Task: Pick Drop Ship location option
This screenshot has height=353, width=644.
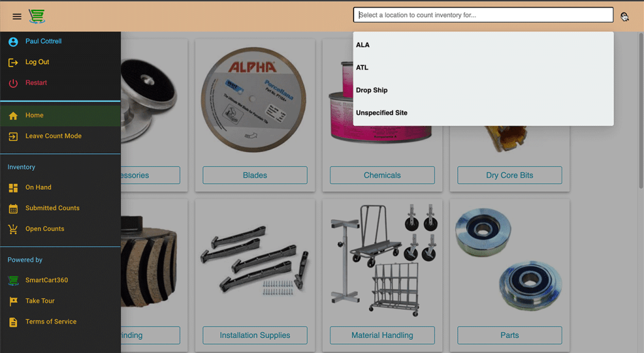Action: click(372, 90)
